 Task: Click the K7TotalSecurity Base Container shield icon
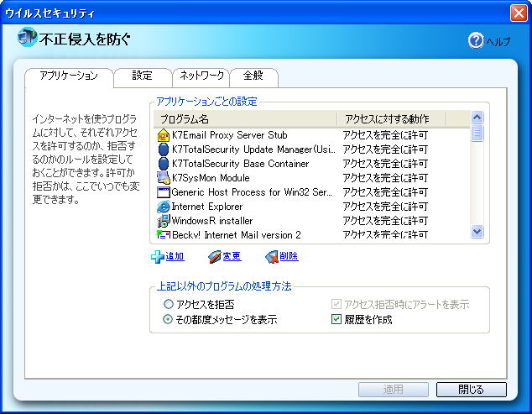click(164, 164)
